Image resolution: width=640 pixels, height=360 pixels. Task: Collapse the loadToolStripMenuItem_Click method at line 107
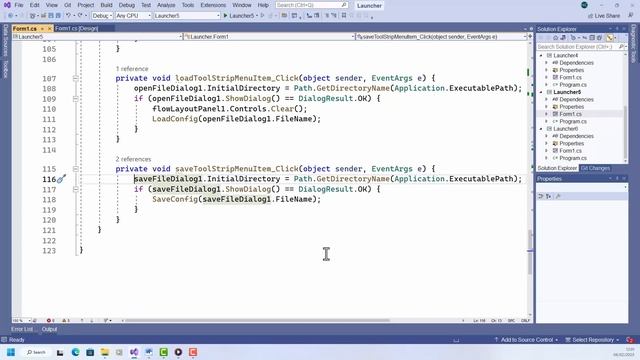(x=76, y=78)
